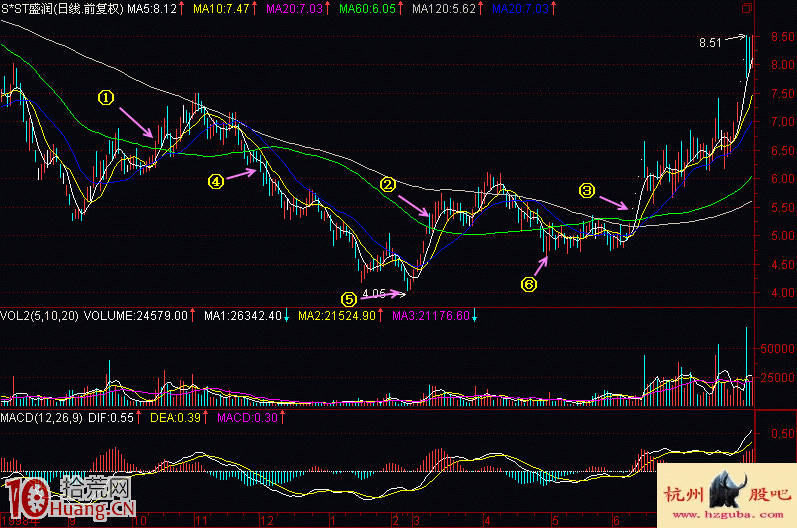The image size is (797, 528).
Task: Select the yellow MA10:7.47 indicator label
Action: [x=222, y=9]
